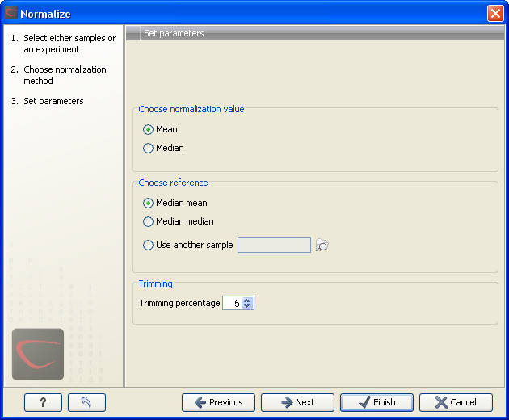Click the CLC logo in title bar
509x420 pixels.
point(11,14)
